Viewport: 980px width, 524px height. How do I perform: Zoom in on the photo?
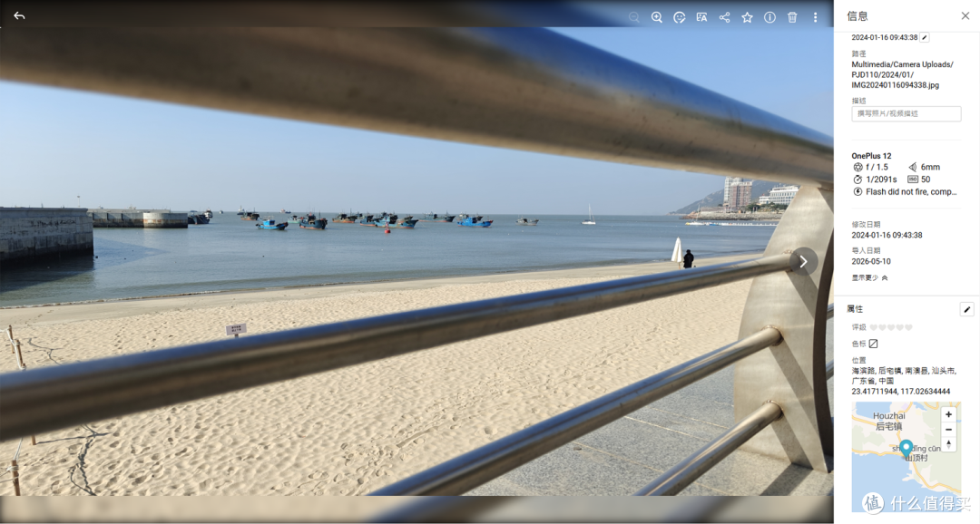tap(656, 17)
